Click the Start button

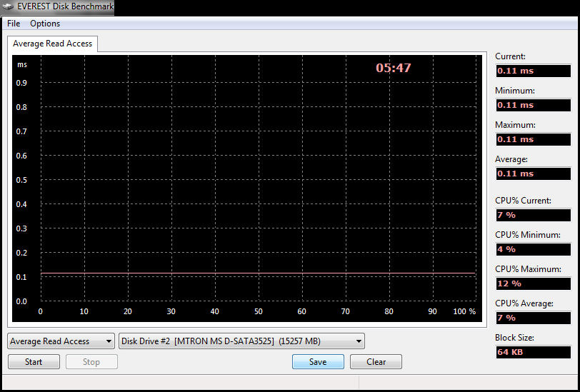point(34,362)
